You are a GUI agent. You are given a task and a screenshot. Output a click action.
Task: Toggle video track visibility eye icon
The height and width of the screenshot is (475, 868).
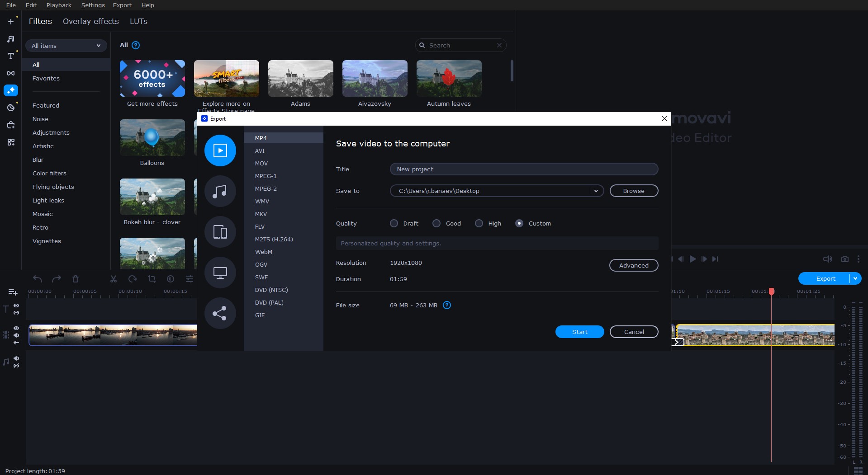tap(16, 328)
